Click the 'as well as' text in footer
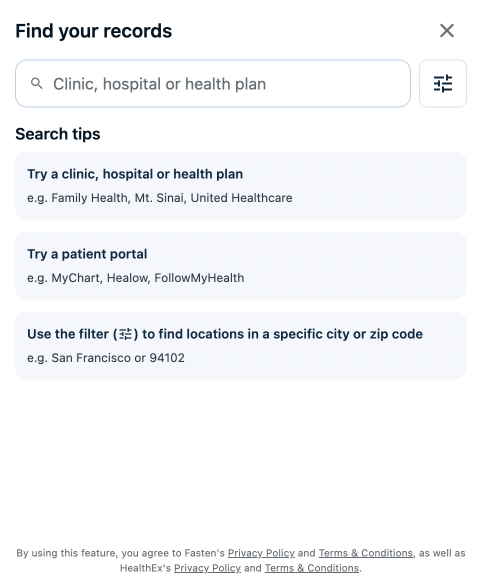The width and height of the screenshot is (477, 585). point(442,553)
